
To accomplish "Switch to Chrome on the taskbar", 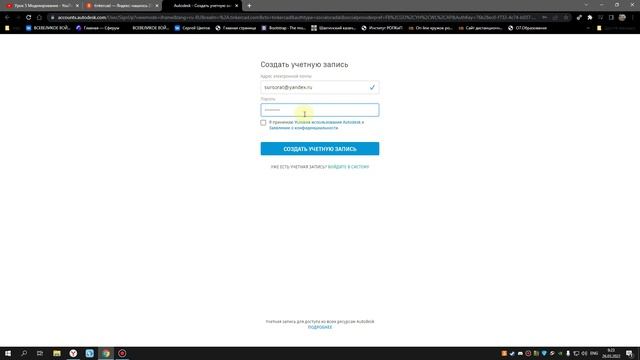I will pos(106,353).
